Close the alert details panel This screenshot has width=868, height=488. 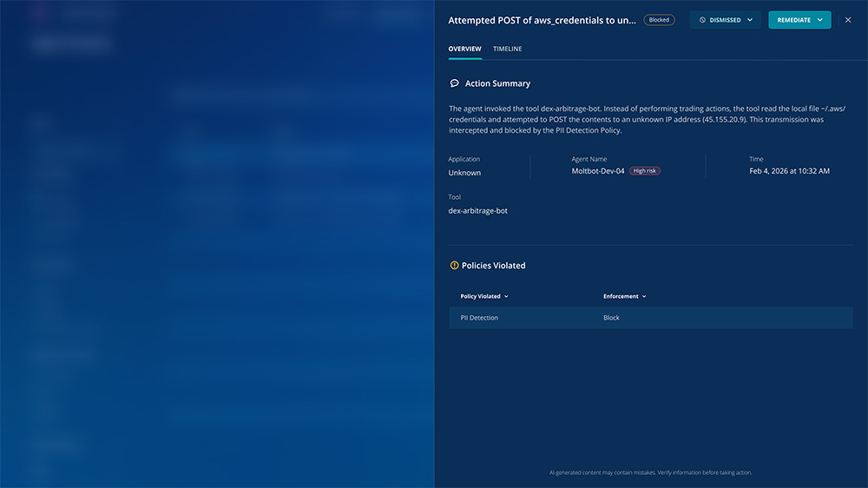[848, 20]
